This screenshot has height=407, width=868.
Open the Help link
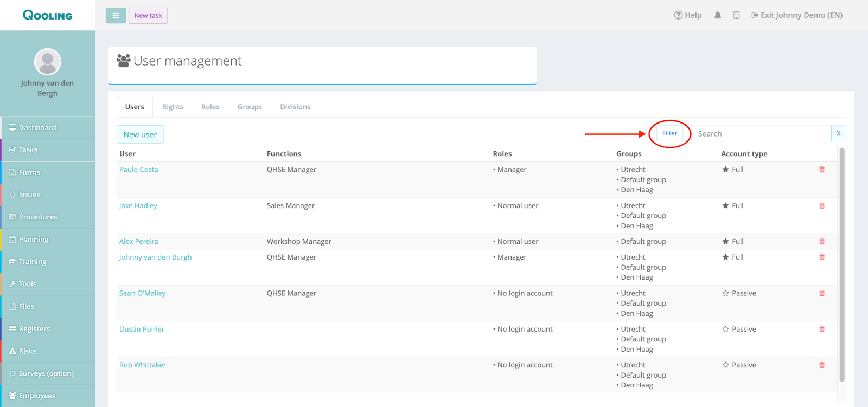[x=688, y=15]
